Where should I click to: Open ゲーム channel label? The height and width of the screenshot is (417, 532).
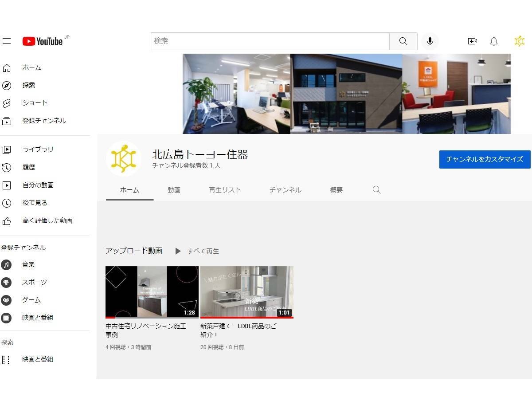click(32, 300)
